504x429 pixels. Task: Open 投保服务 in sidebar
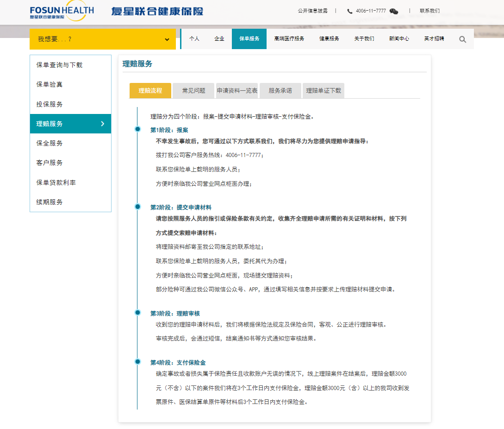70,104
